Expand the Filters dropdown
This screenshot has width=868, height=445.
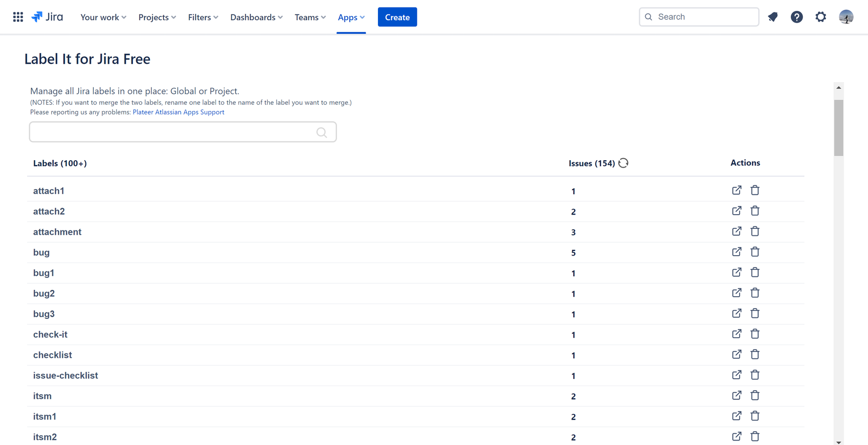point(203,17)
